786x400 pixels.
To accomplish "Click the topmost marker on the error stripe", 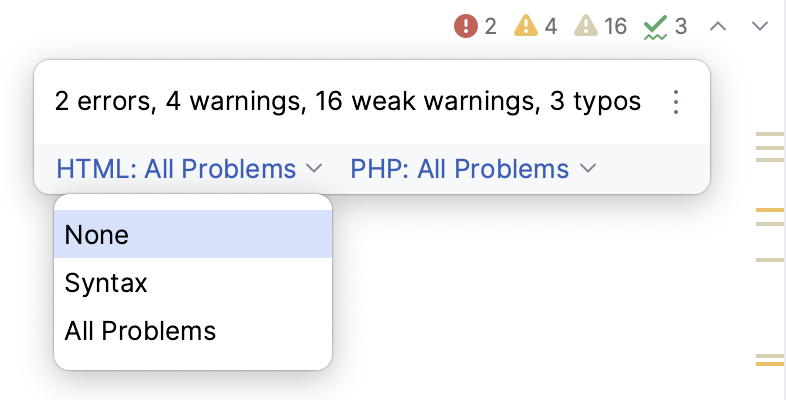I will pos(769,134).
